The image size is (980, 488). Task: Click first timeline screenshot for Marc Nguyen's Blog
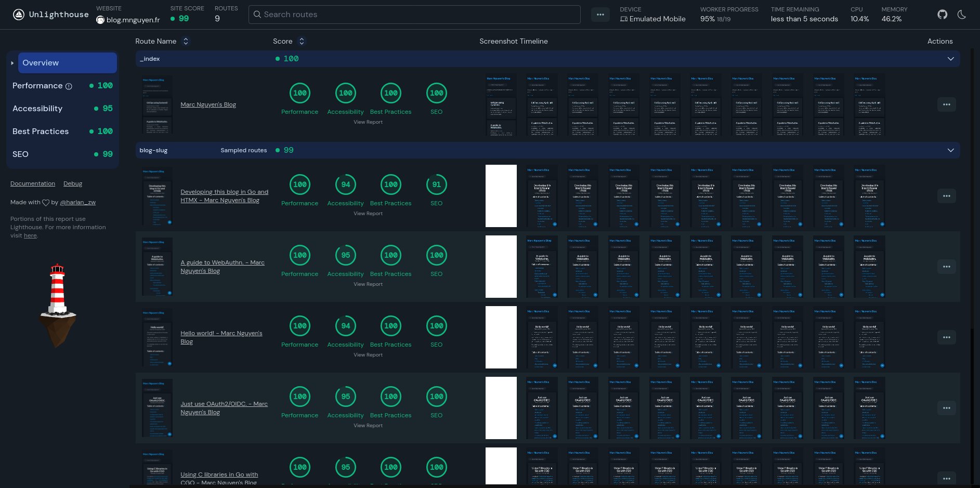[x=501, y=104]
